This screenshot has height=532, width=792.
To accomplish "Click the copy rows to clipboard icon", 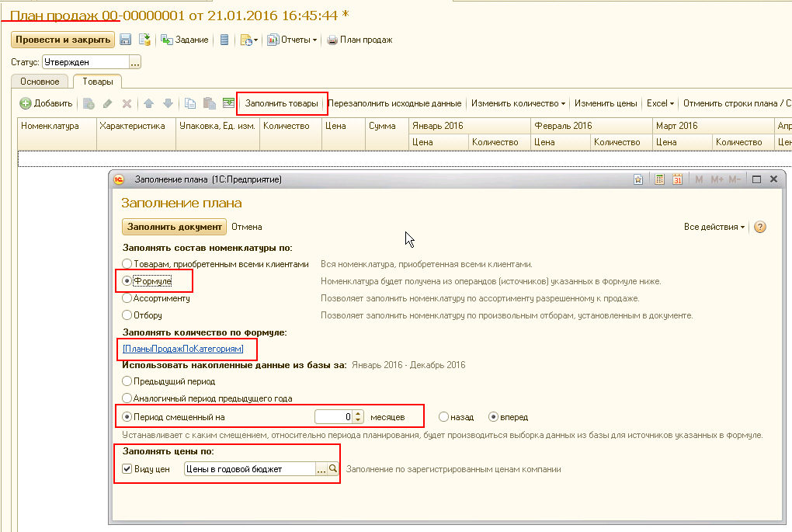I will 190,103.
